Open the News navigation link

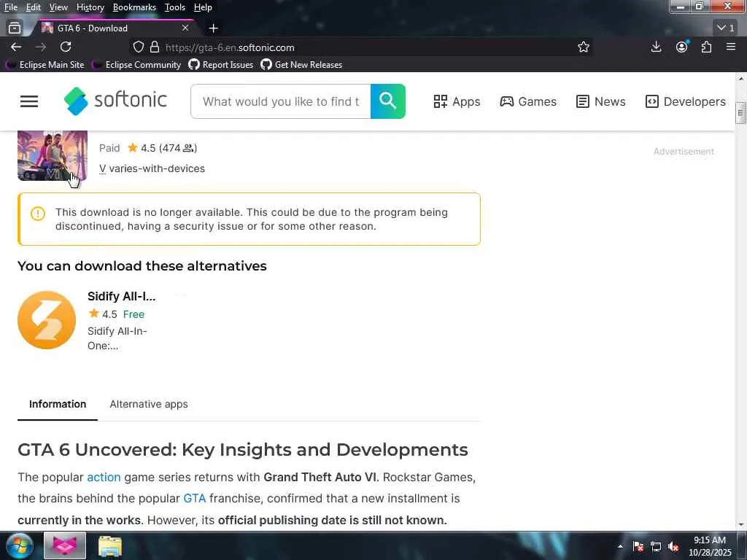[601, 101]
